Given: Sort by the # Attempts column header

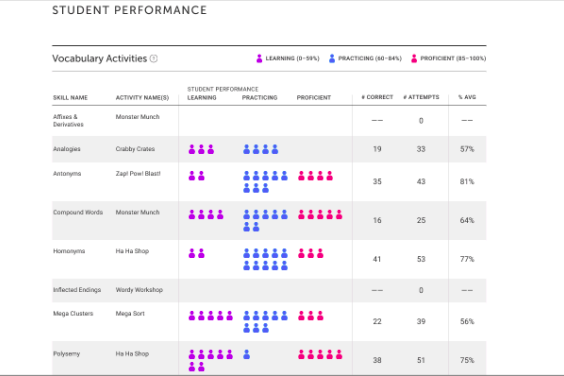Looking at the screenshot, I should [x=421, y=97].
